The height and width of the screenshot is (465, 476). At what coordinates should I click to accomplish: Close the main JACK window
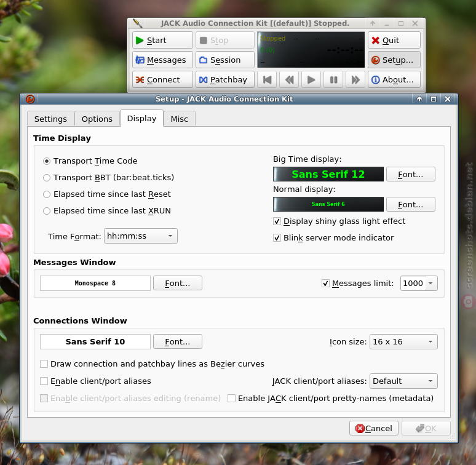point(415,23)
